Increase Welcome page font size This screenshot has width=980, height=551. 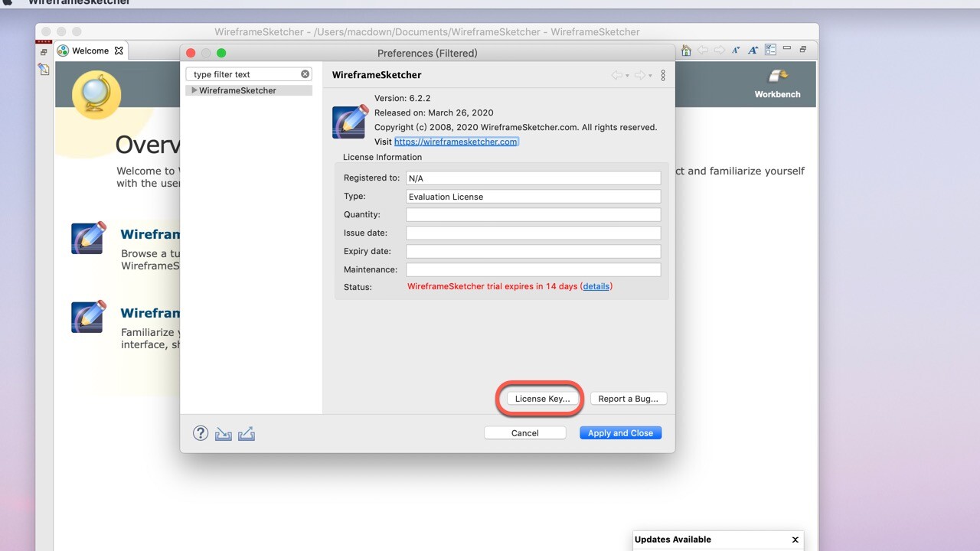(753, 50)
